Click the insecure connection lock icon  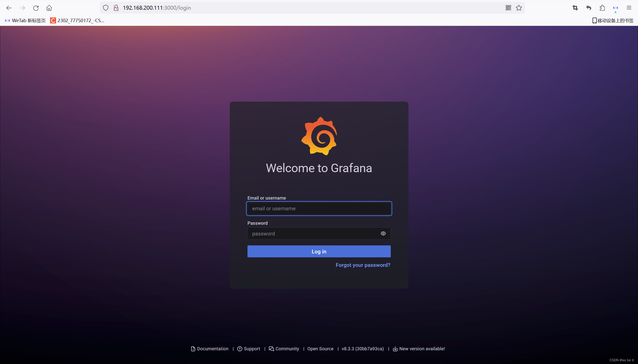tap(116, 8)
